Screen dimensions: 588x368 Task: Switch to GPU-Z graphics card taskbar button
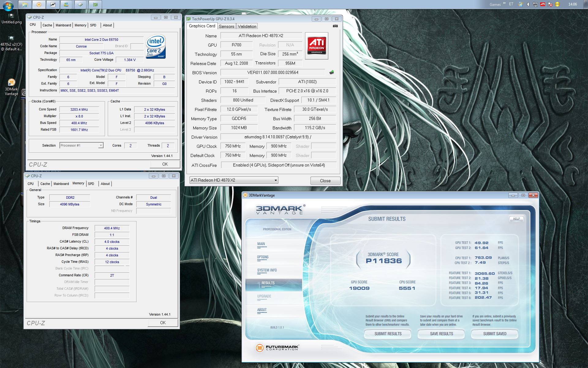(x=95, y=5)
